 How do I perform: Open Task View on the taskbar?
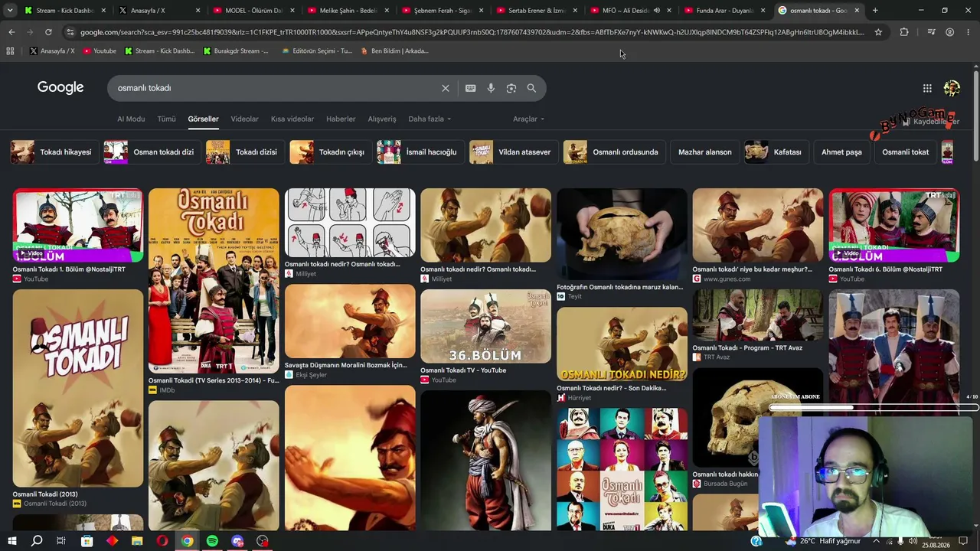tap(62, 541)
